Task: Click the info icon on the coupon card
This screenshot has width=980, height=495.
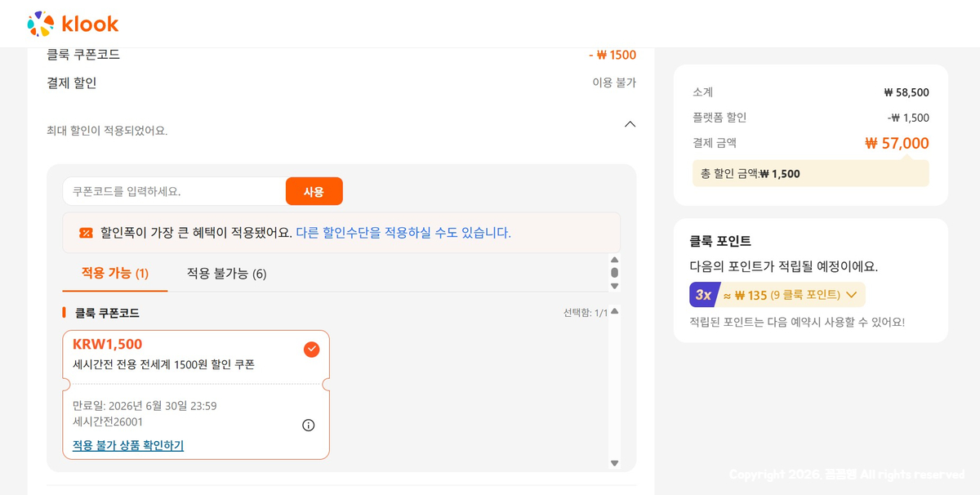Action: point(308,425)
